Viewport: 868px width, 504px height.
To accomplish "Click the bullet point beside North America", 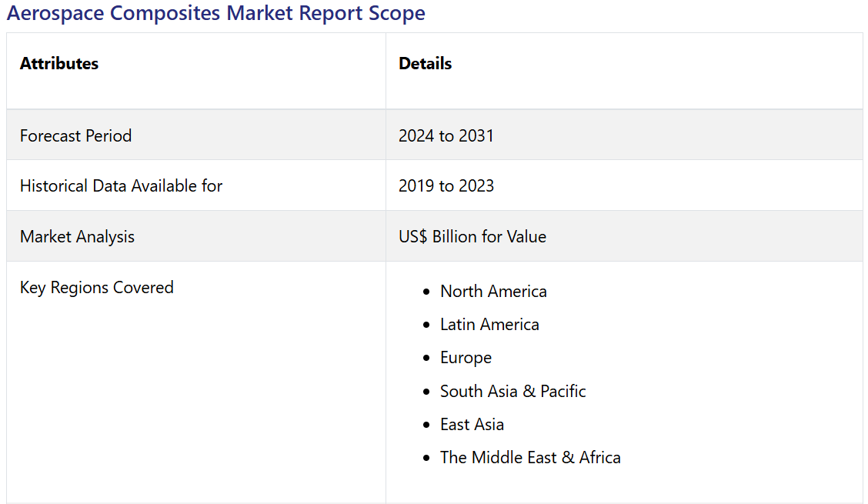I will pos(426,292).
